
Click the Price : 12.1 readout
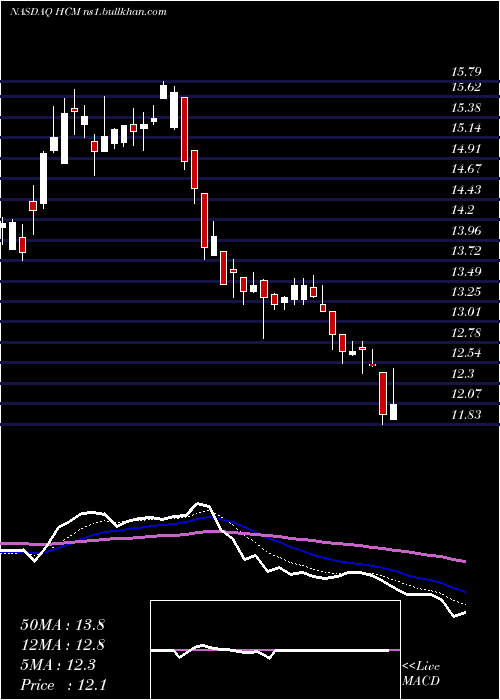click(x=63, y=685)
